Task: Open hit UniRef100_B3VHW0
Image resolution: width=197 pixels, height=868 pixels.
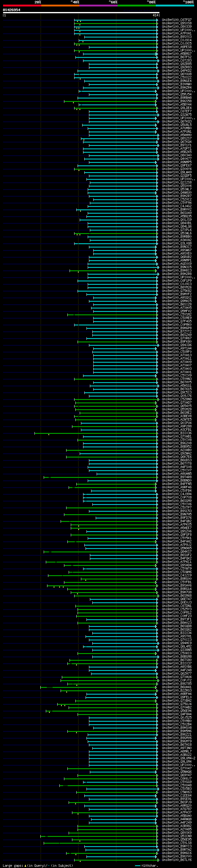Action: coord(176,84)
